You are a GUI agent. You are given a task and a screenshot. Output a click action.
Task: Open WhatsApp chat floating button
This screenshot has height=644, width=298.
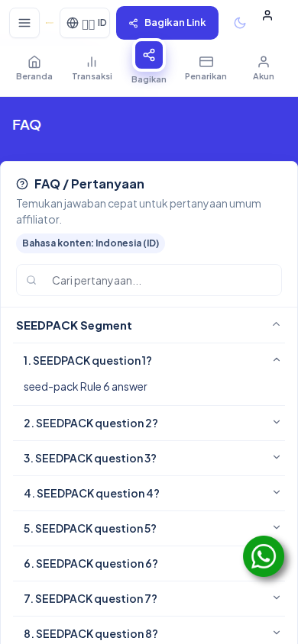tap(264, 556)
